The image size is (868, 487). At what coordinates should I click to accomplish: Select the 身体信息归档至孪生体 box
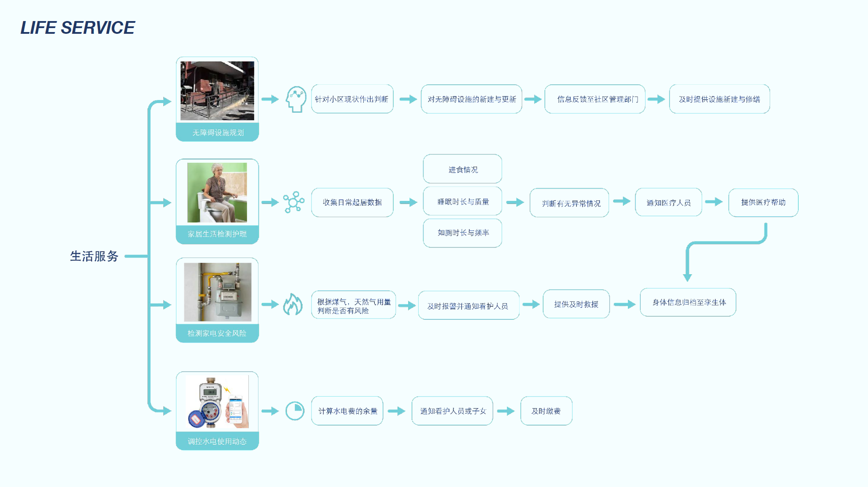688,302
